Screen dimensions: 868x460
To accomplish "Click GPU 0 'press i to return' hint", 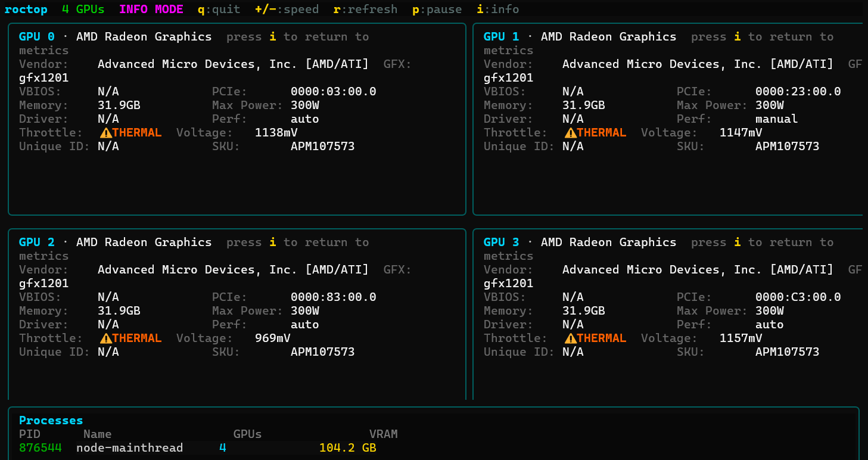I will [x=298, y=37].
